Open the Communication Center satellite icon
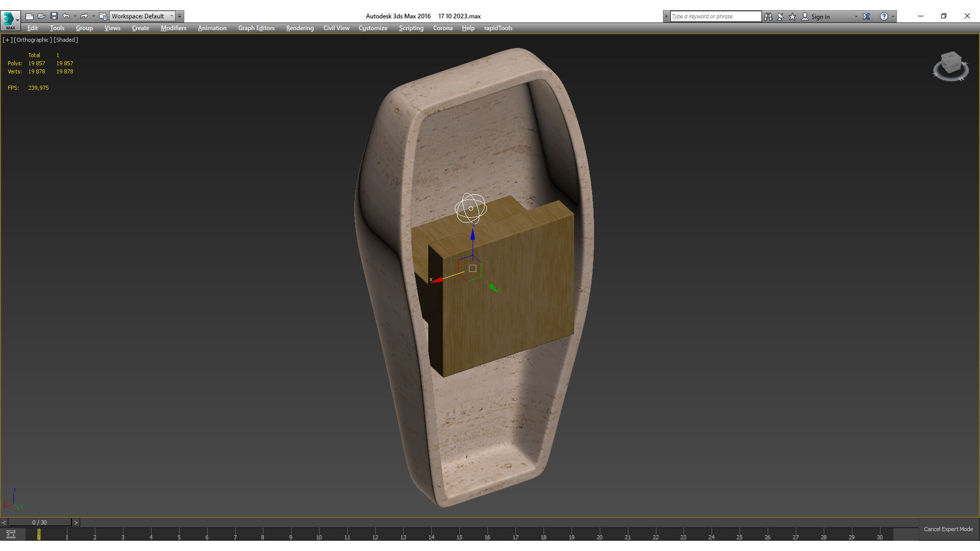The image size is (980, 551). (x=780, y=16)
